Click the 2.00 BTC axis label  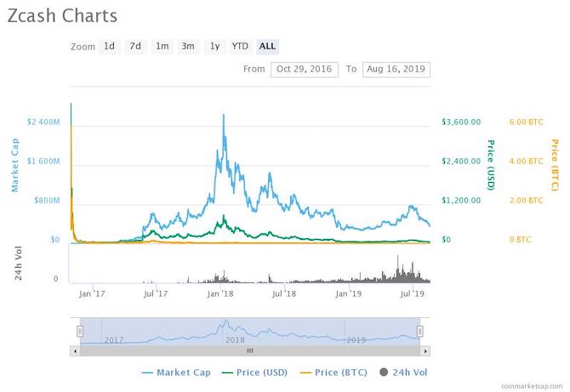coord(526,201)
